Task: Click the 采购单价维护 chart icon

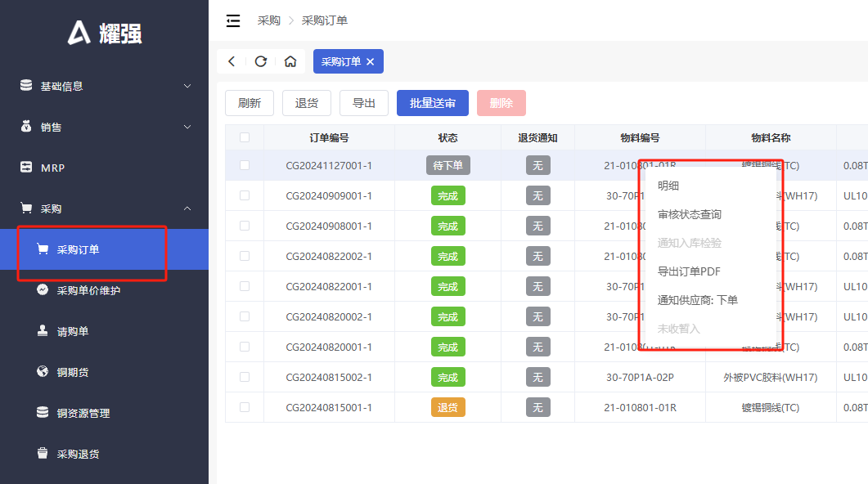Action: 43,289
